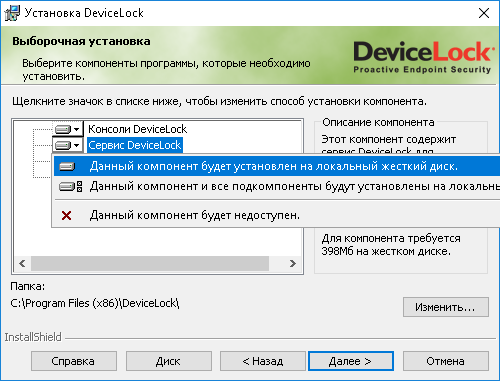The width and height of the screenshot is (500, 381).
Task: Click the scroll right arrow of component list
Action: pos(293,263)
